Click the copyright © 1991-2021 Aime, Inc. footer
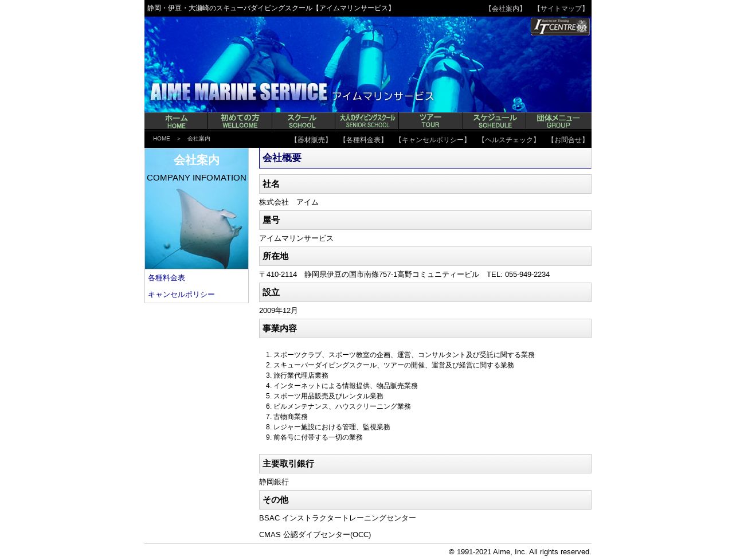The image size is (736, 560). click(x=520, y=552)
